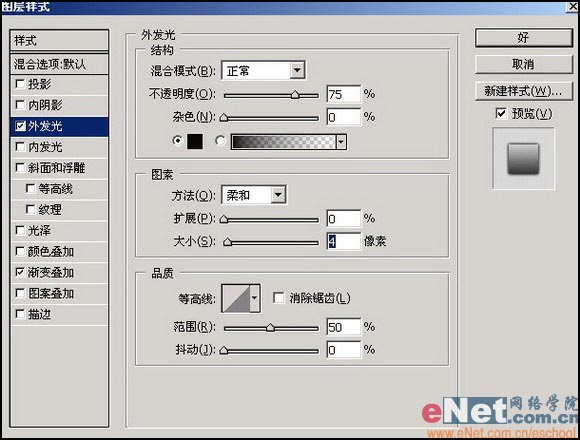This screenshot has width=580, height=440.
Task: Enable 图案叠加 pattern overlay checkbox
Action: [20, 294]
